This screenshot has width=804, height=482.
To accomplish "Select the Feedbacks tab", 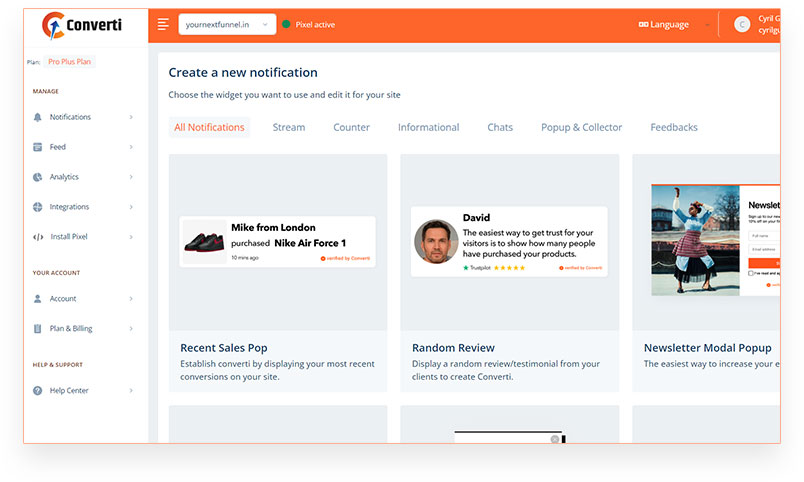I will pos(674,127).
